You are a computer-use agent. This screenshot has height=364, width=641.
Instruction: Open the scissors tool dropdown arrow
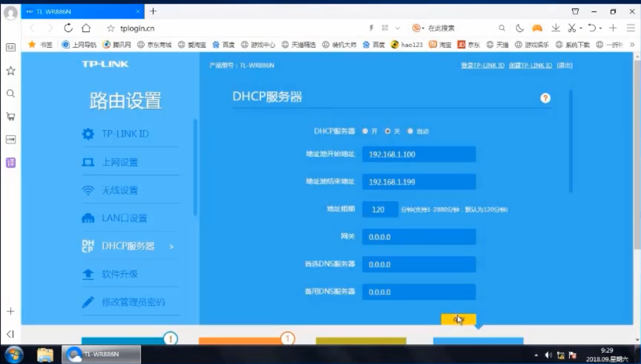click(581, 29)
